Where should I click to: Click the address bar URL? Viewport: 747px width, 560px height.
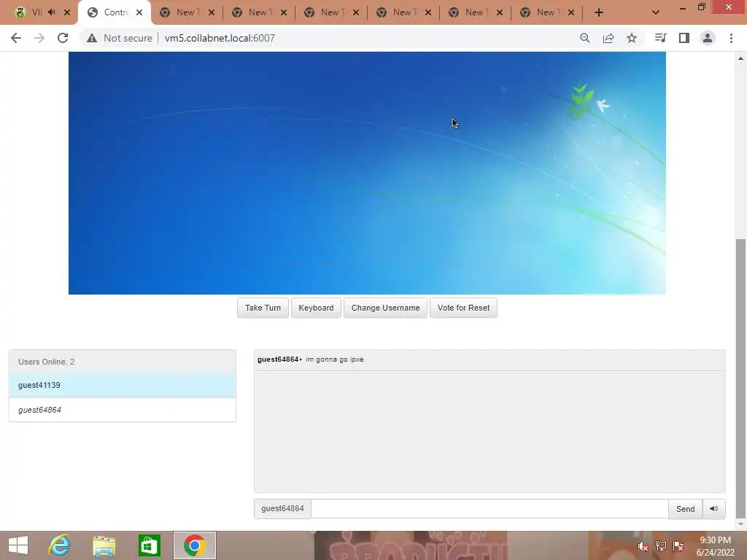tap(220, 38)
